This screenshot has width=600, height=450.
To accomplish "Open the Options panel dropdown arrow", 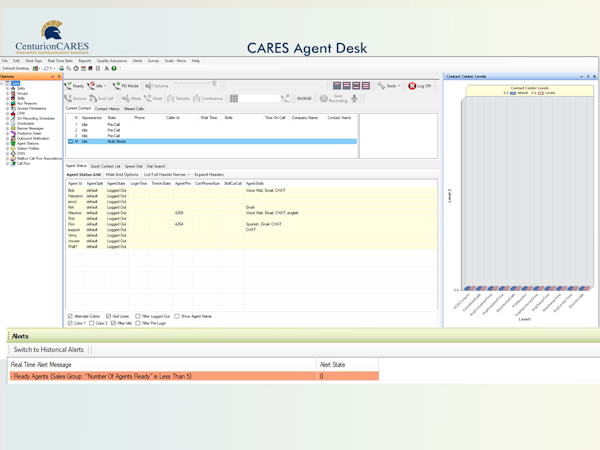I will (53, 77).
